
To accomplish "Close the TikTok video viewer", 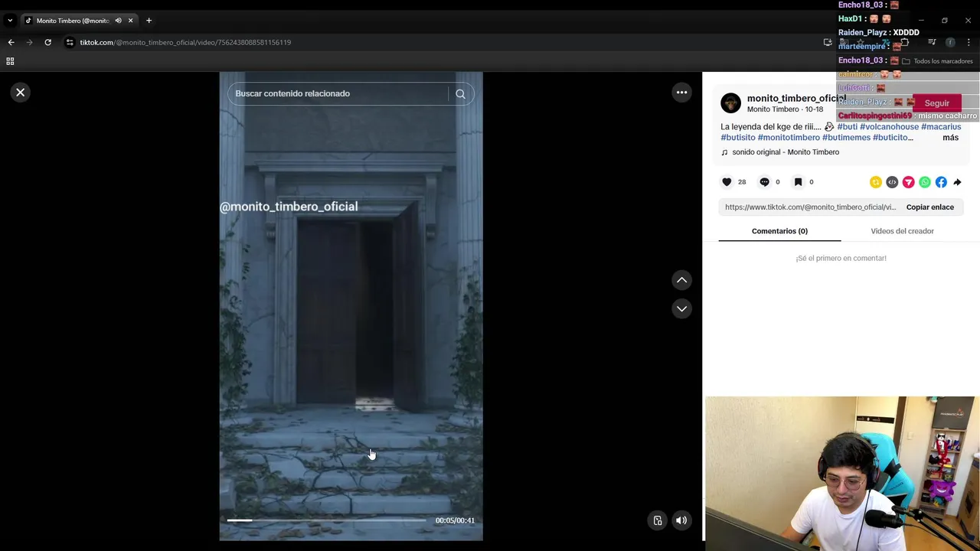I will pyautogui.click(x=21, y=93).
